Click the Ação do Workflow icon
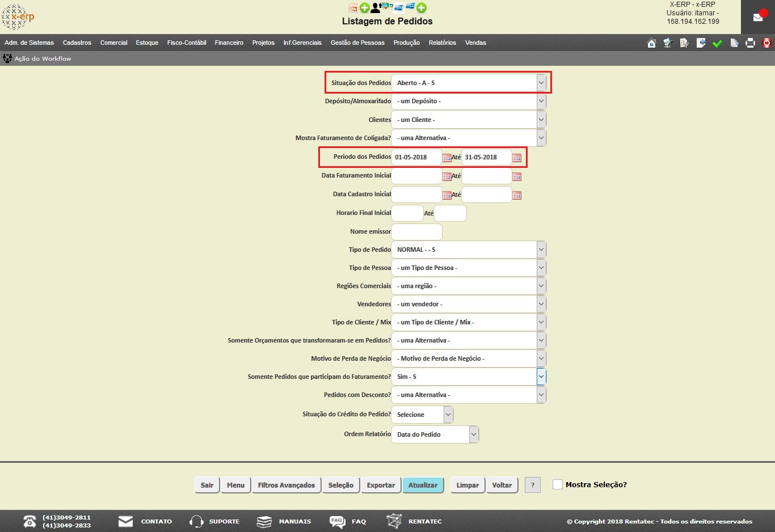 [x=7, y=58]
